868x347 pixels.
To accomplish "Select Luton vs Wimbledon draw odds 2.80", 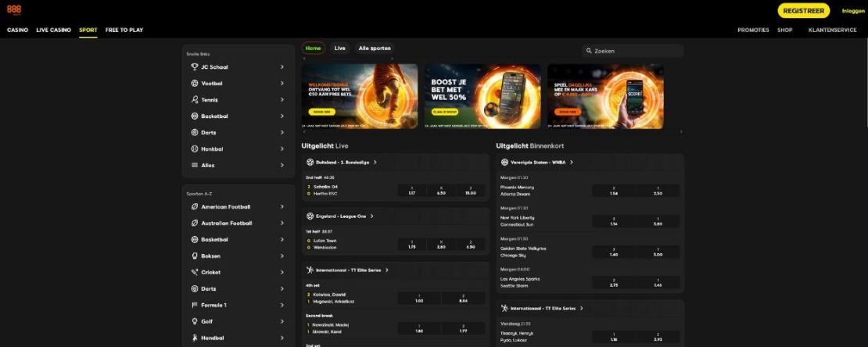I will (441, 244).
